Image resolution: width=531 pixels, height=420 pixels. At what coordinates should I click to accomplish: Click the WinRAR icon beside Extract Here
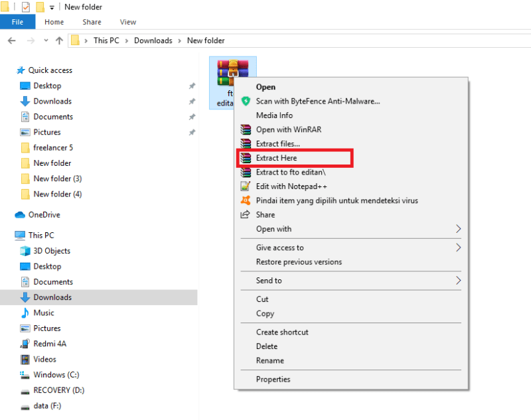pos(246,158)
